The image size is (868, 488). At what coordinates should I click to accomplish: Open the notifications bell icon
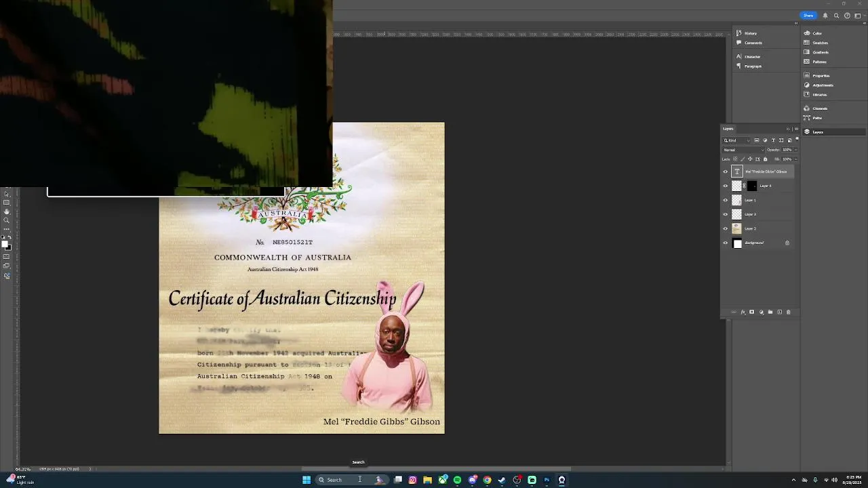pyautogui.click(x=825, y=16)
